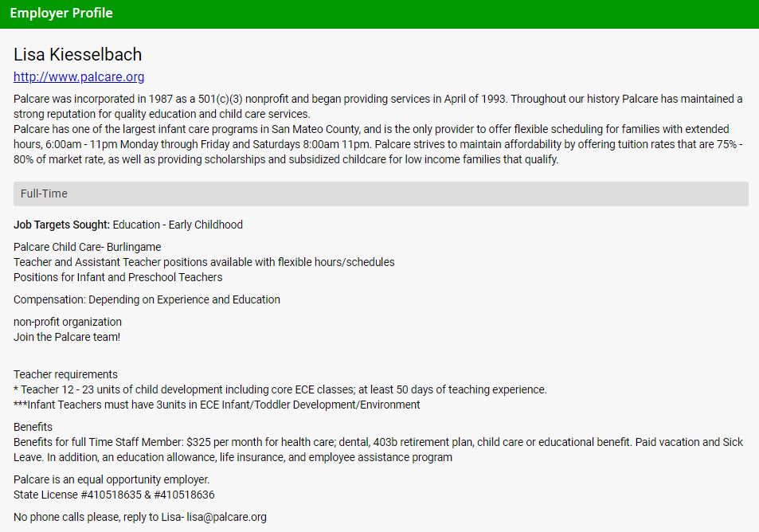Click the Infant Teachers 3units requirement line
The width and height of the screenshot is (759, 532).
tap(217, 405)
